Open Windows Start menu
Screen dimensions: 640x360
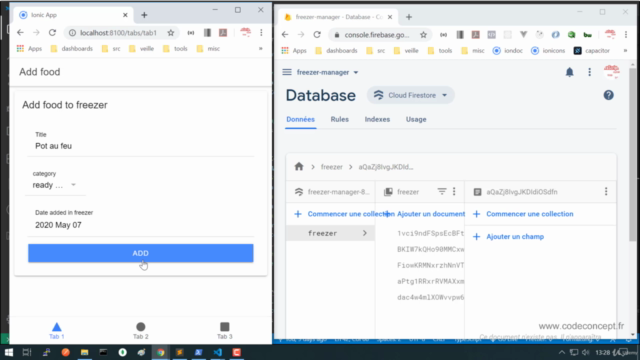point(9,352)
